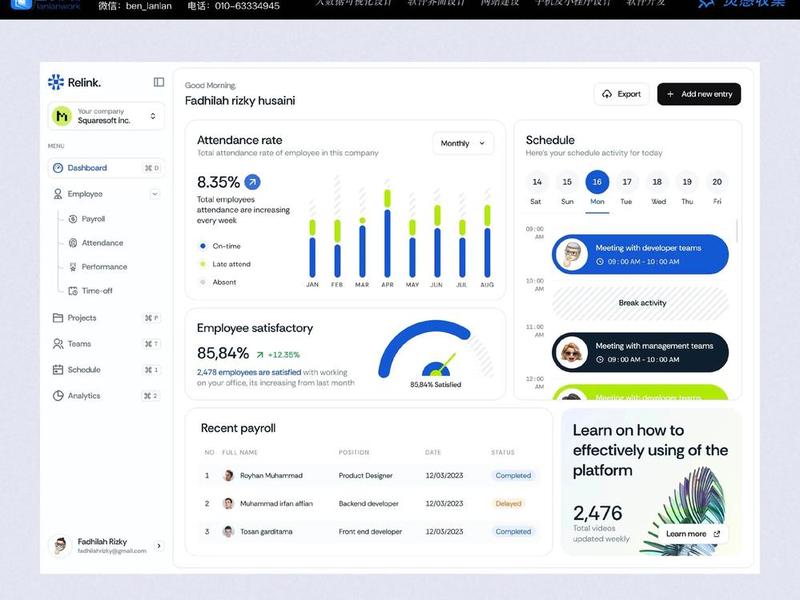Toggle the Absent legend item

coord(218,282)
